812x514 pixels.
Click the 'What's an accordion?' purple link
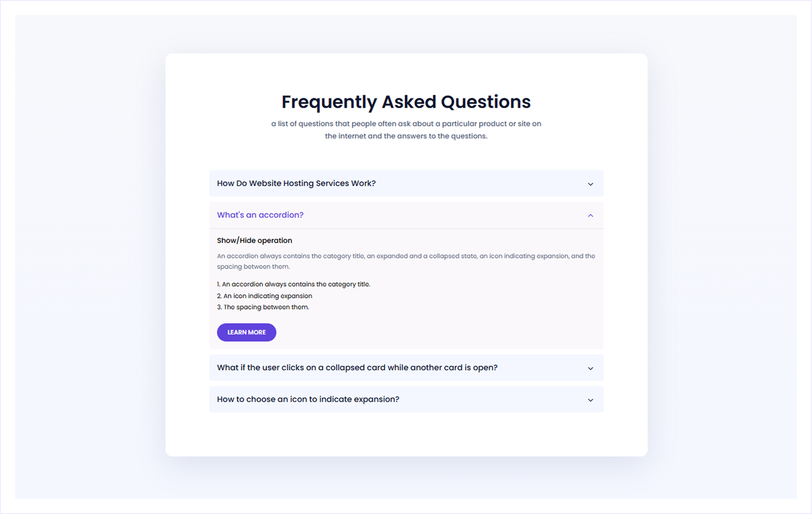tap(260, 215)
